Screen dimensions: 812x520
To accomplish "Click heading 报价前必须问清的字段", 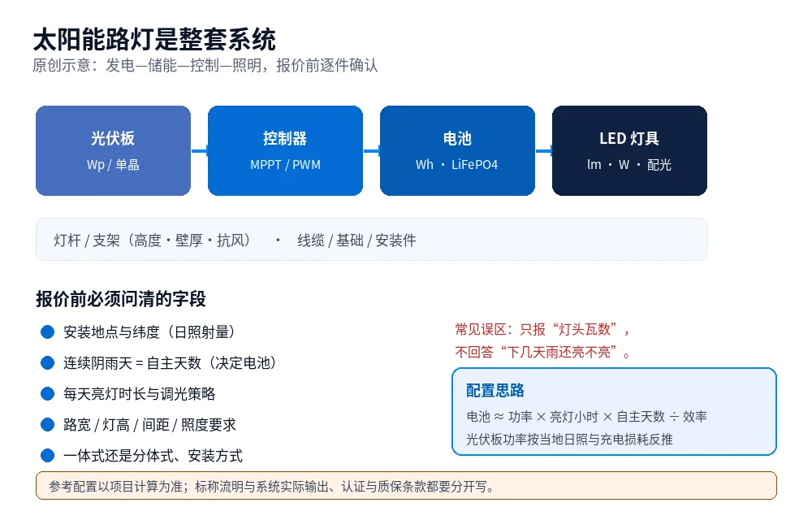I will click(121, 299).
